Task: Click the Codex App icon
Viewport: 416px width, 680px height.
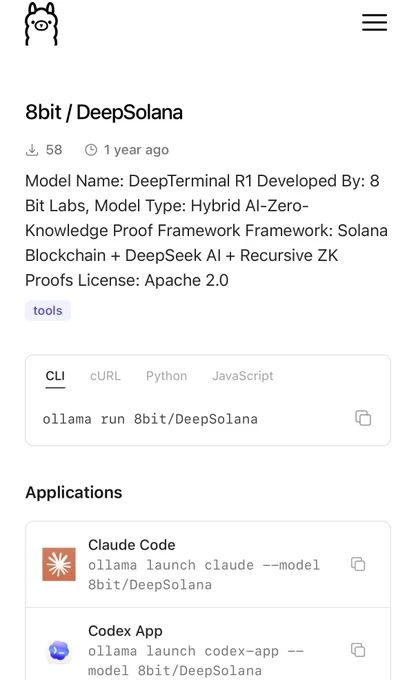Action: [x=59, y=651]
